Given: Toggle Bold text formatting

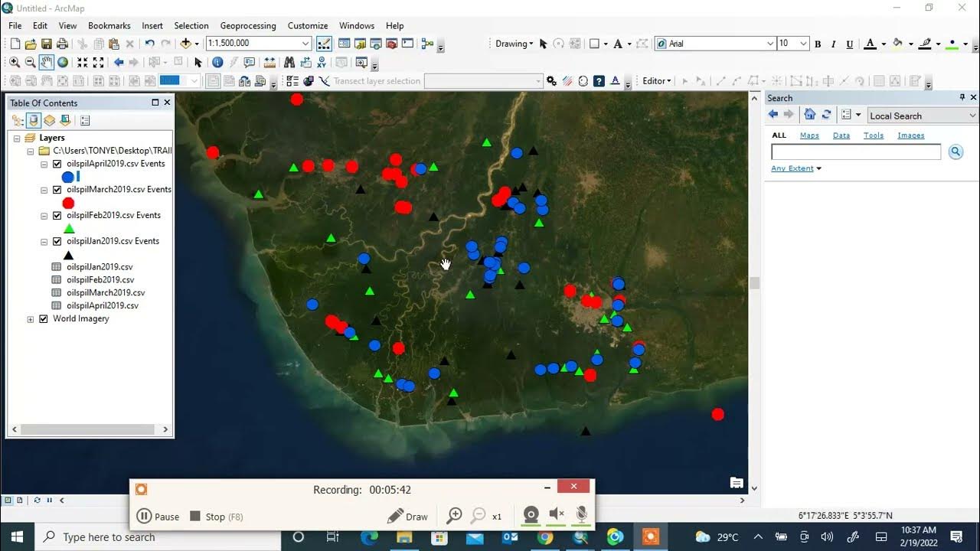Looking at the screenshot, I should point(818,44).
